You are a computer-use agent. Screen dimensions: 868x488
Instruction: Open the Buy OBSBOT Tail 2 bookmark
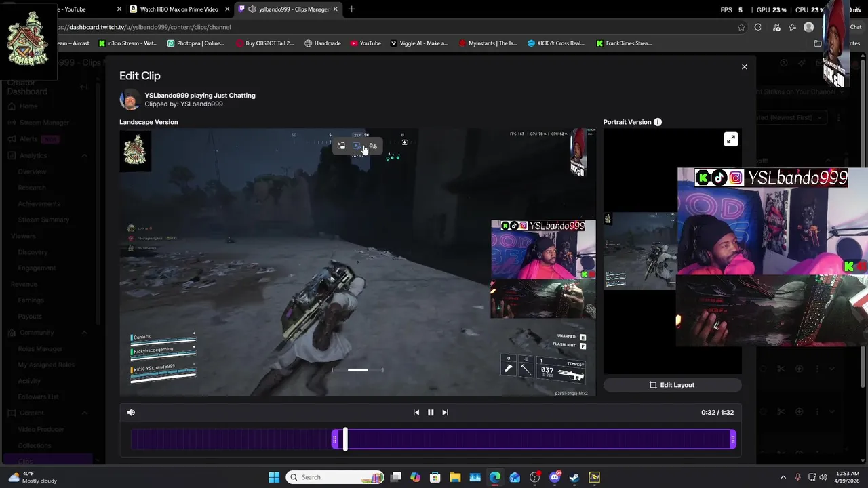[x=264, y=43]
